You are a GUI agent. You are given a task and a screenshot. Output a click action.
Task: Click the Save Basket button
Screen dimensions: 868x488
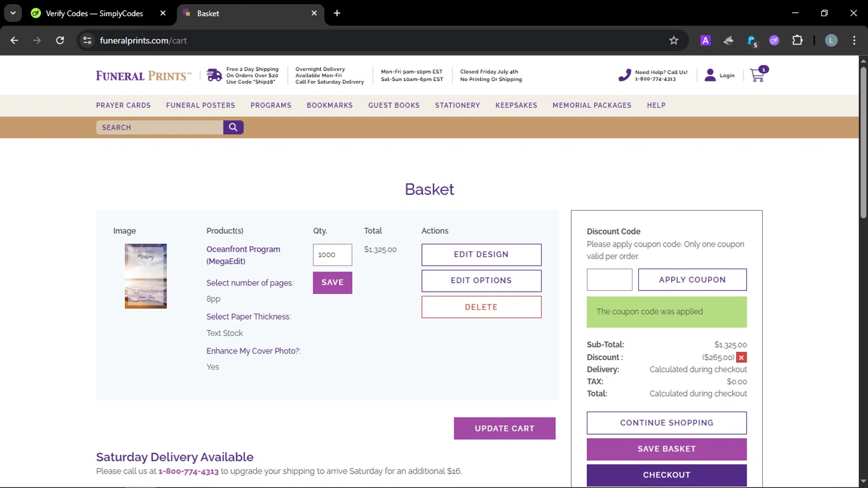click(x=667, y=449)
